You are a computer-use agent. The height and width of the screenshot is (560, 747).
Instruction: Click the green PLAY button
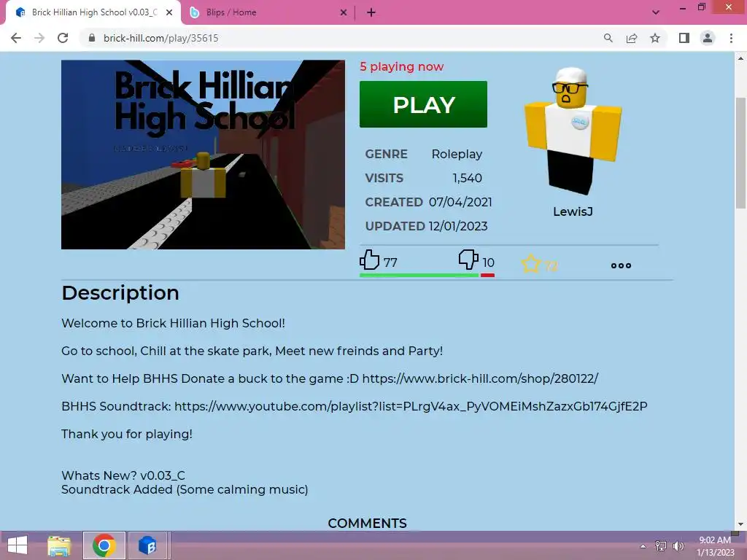[x=423, y=104]
